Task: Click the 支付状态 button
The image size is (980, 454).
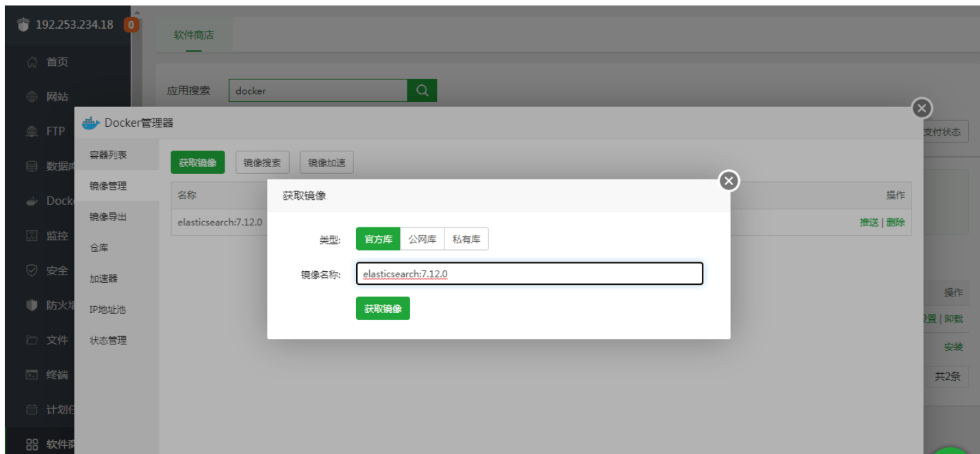Action: coord(942,131)
